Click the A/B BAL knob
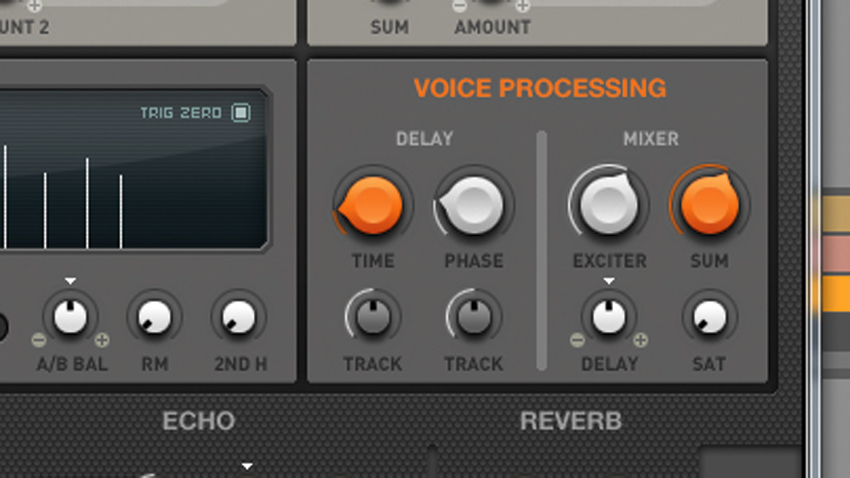Viewport: 850px width, 478px height. [70, 317]
